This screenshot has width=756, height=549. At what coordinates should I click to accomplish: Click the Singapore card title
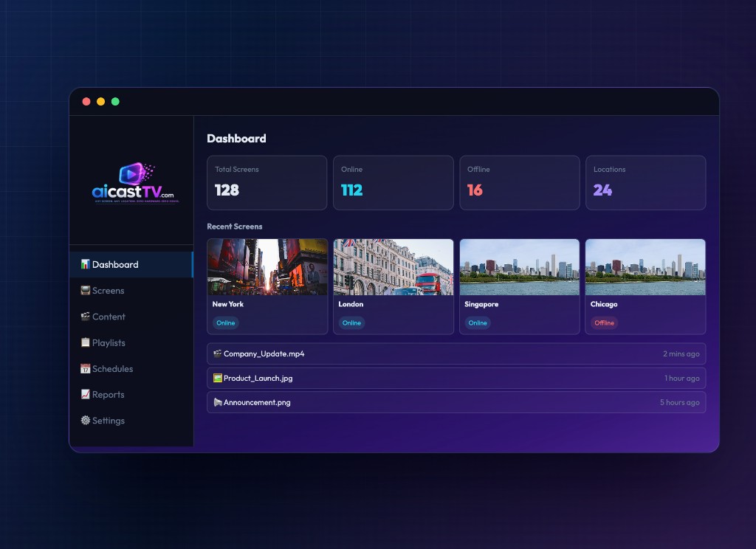[x=481, y=304]
